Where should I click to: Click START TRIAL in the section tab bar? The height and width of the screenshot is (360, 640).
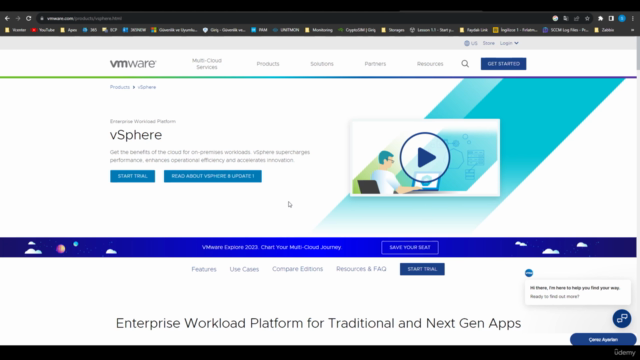pyautogui.click(x=422, y=269)
